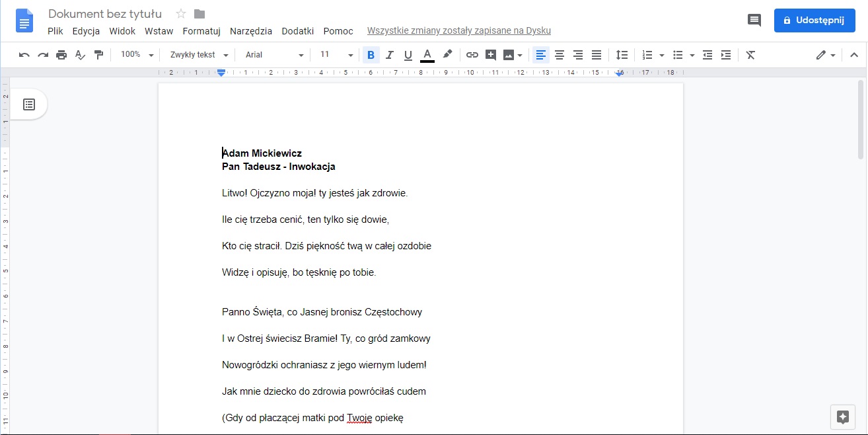This screenshot has width=868, height=435.
Task: Open the Formatuj menu
Action: (x=201, y=31)
